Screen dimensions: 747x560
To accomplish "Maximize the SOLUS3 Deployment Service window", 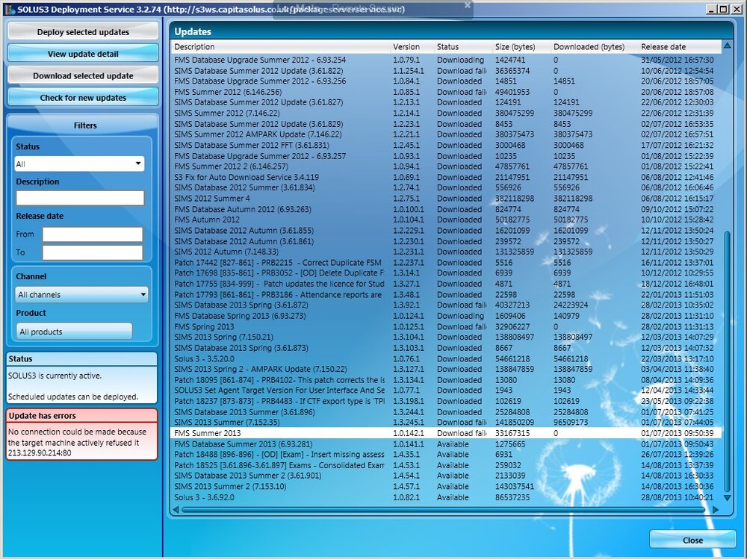I will [x=723, y=9].
